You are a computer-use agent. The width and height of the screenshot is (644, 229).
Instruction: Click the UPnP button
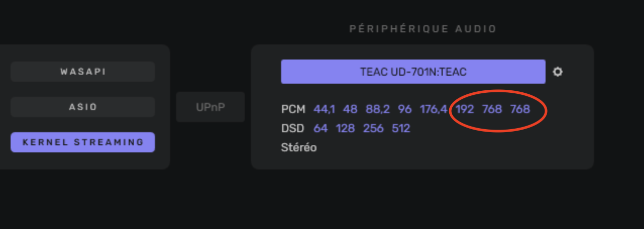pyautogui.click(x=210, y=107)
